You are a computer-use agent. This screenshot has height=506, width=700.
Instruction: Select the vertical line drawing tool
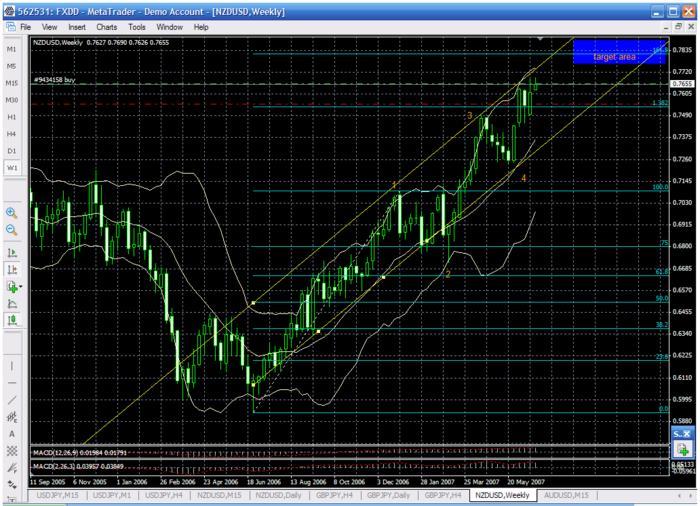11,366
